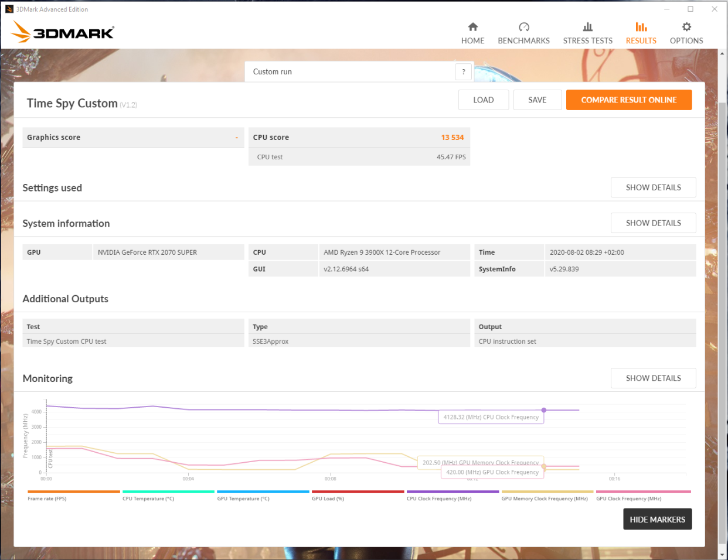Screen dimensions: 728x560
Task: Toggle GPU Load (%) legend item
Action: pos(358,496)
